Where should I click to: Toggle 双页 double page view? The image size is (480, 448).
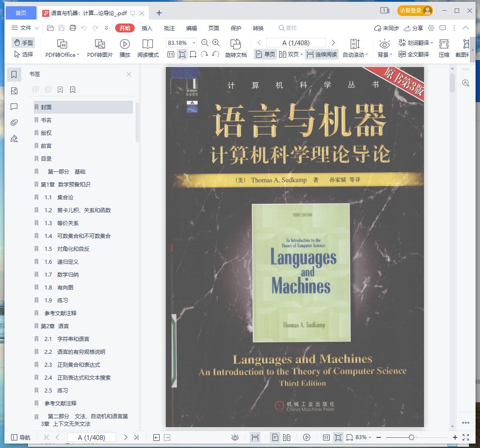coord(289,55)
